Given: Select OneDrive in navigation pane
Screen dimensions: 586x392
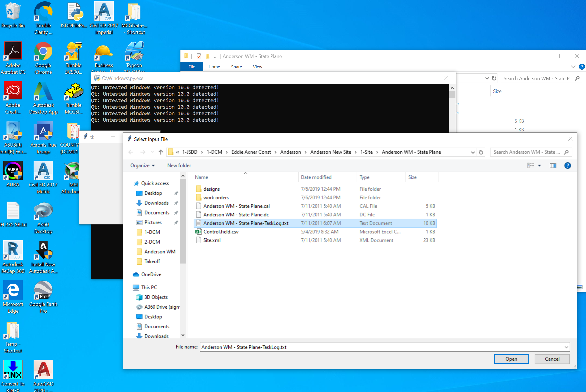Looking at the screenshot, I should click(151, 274).
